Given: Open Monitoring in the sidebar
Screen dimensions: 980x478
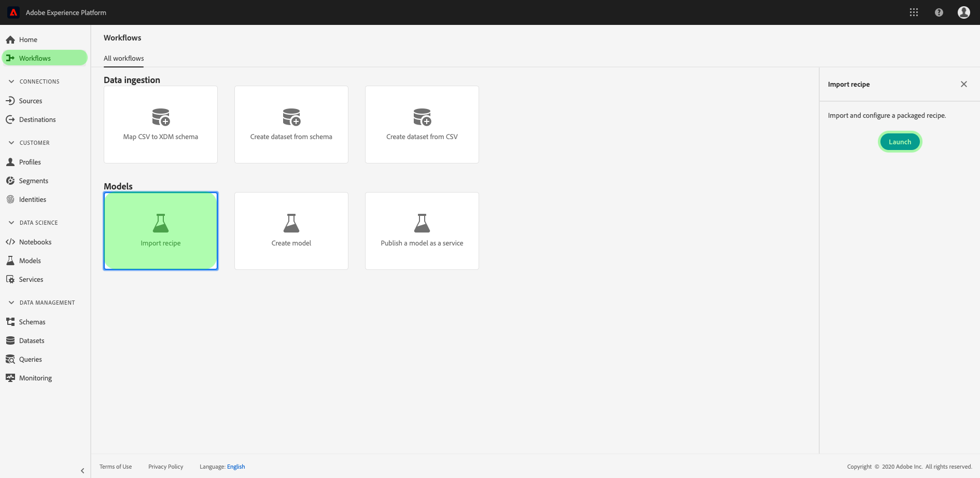Looking at the screenshot, I should [36, 378].
